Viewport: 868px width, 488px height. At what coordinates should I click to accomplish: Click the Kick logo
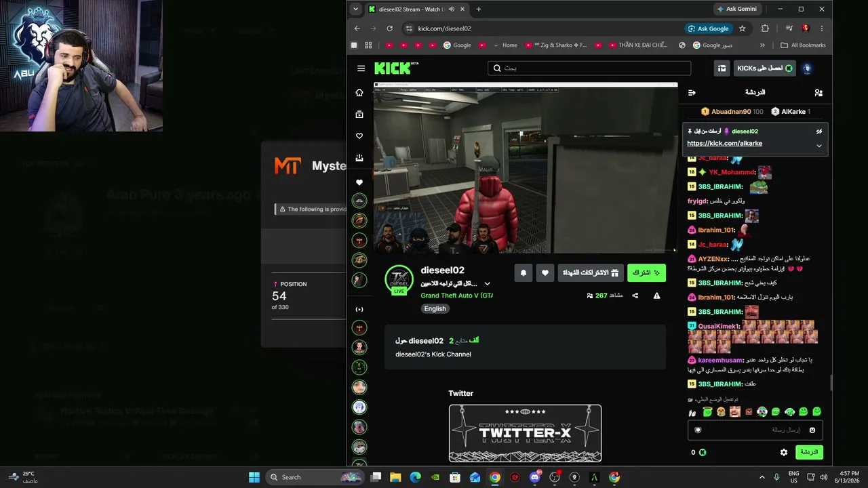[x=396, y=68]
